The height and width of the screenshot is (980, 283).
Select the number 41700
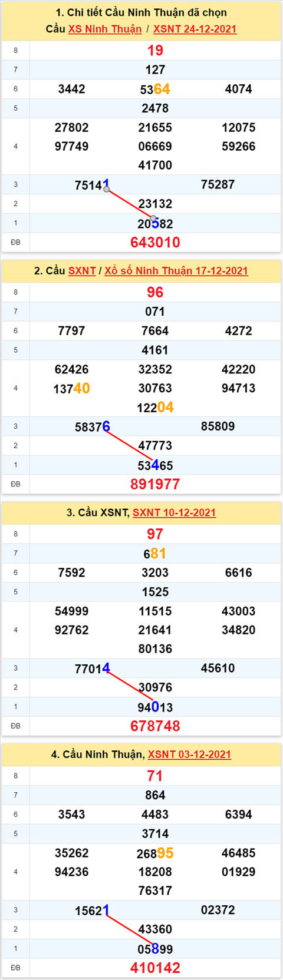(x=155, y=165)
